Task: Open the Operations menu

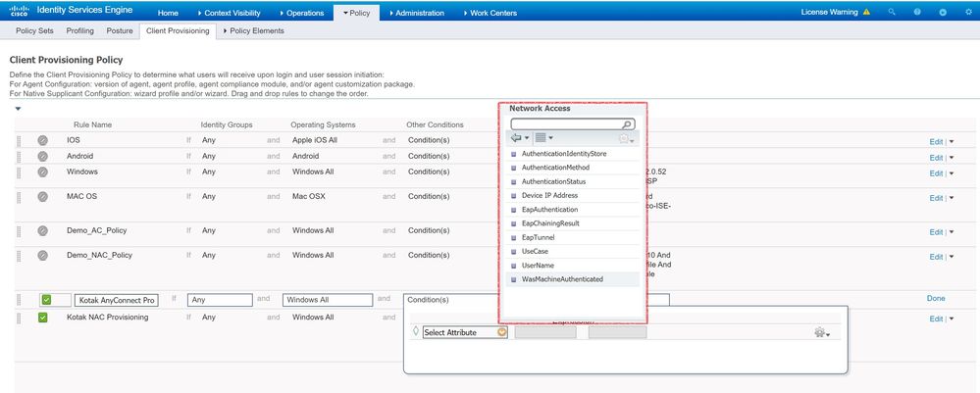Action: [302, 13]
